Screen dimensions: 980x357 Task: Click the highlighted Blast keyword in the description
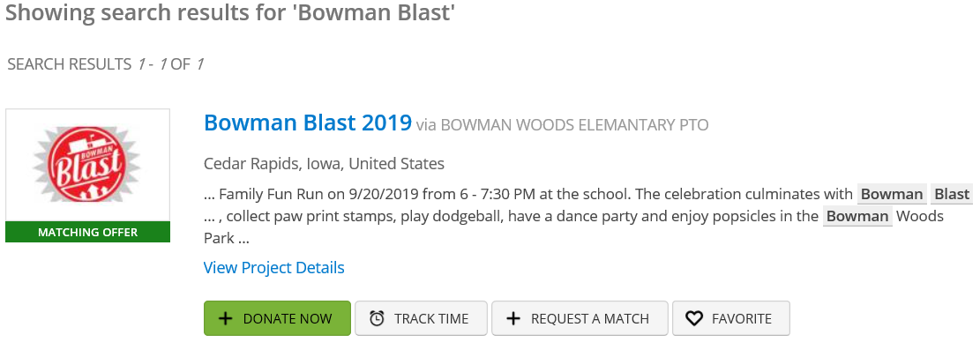[951, 194]
